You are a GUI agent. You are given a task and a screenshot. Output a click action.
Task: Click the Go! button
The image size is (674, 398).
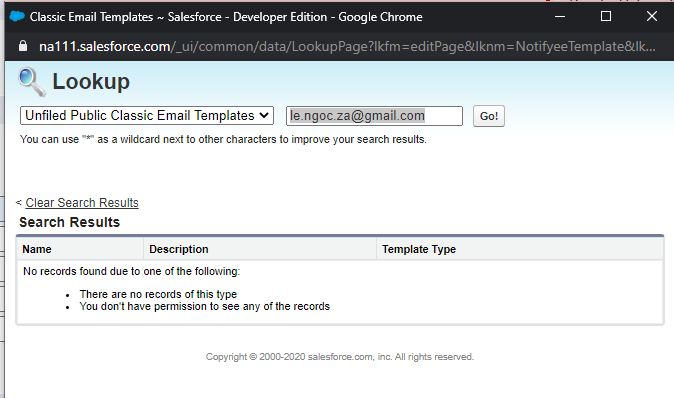point(489,116)
